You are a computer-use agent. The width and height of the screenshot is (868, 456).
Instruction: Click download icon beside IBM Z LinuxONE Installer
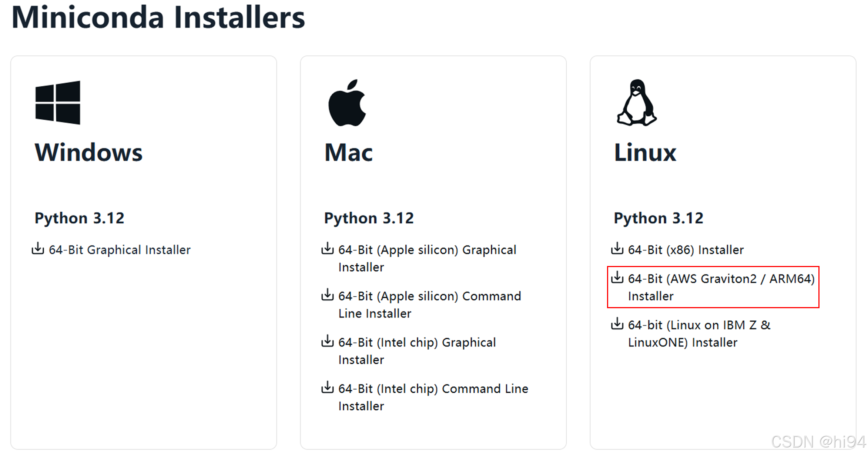(x=617, y=324)
